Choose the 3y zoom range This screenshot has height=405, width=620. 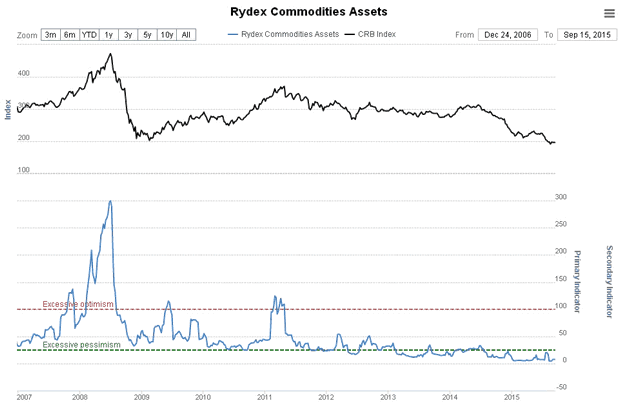coord(128,35)
